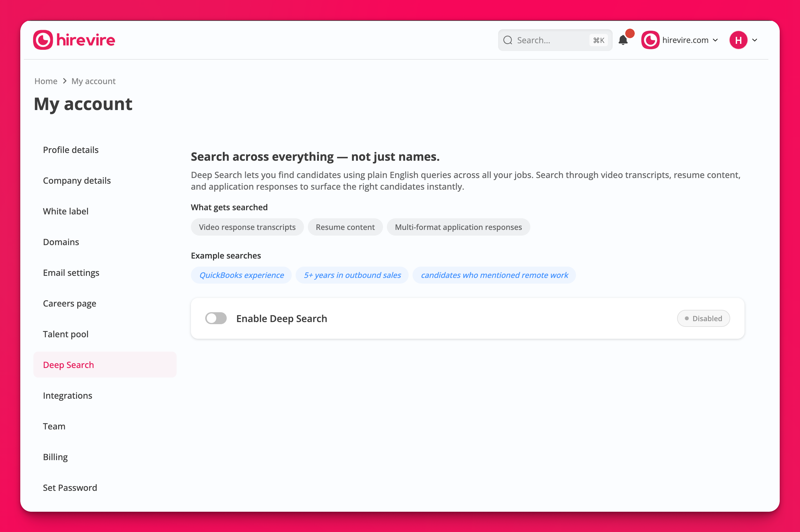Image resolution: width=800 pixels, height=532 pixels.
Task: Click Home breadcrumb link
Action: click(x=46, y=81)
